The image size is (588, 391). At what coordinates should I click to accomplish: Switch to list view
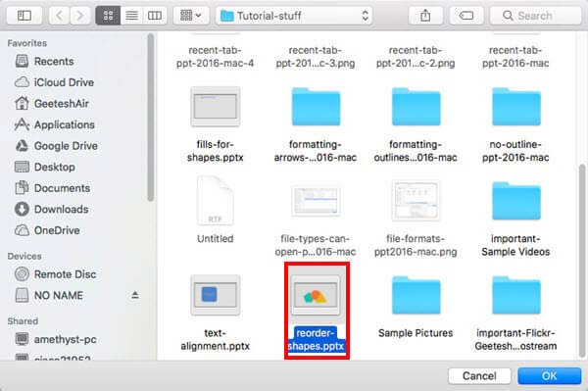point(131,16)
